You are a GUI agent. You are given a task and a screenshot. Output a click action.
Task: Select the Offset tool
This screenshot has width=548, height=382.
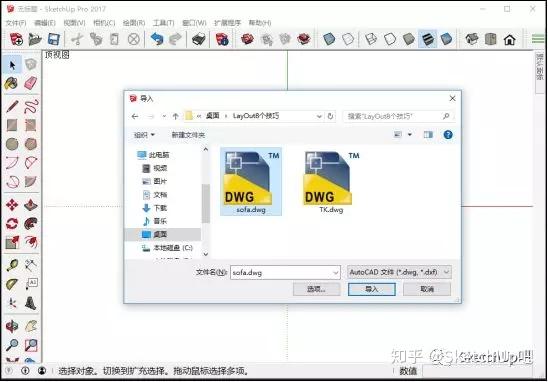click(31, 242)
